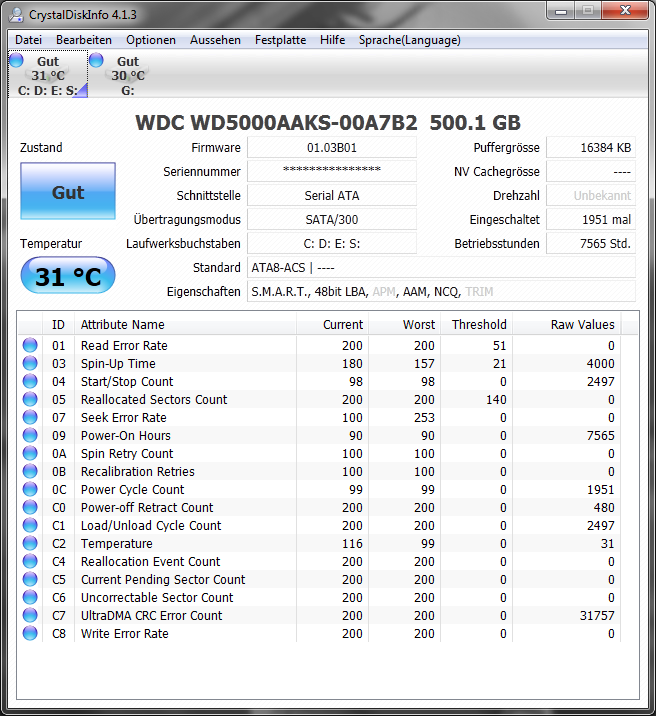Click the Eingeschaltet field showing 1951 mal
Screen dimensions: 656x716
click(x=591, y=220)
